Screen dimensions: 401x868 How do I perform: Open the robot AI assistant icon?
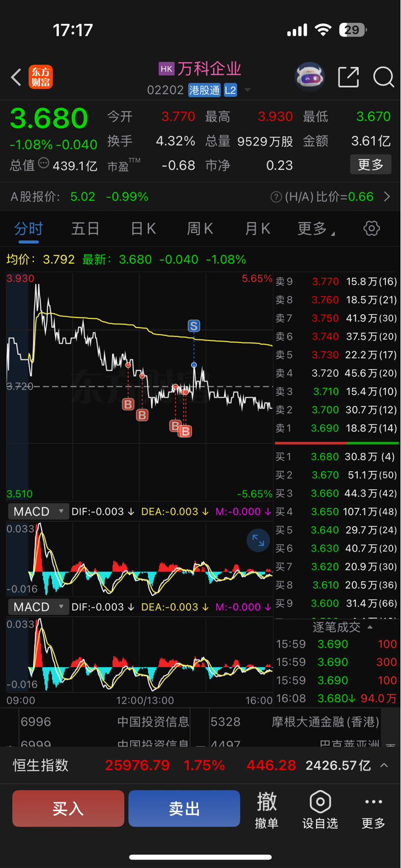pos(310,77)
